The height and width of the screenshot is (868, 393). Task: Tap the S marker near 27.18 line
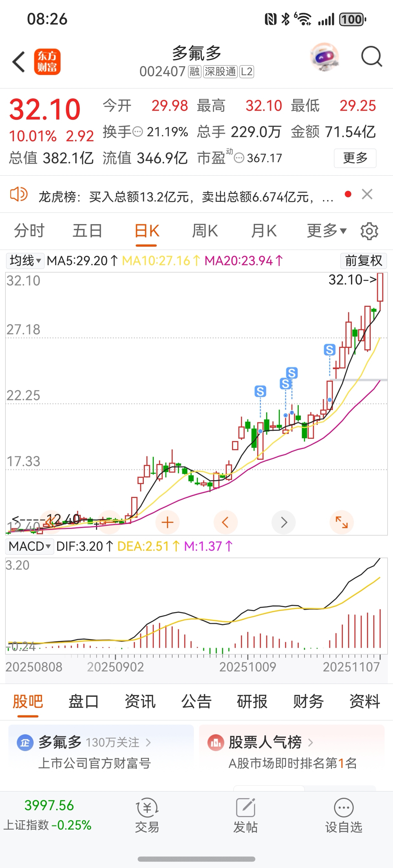330,350
